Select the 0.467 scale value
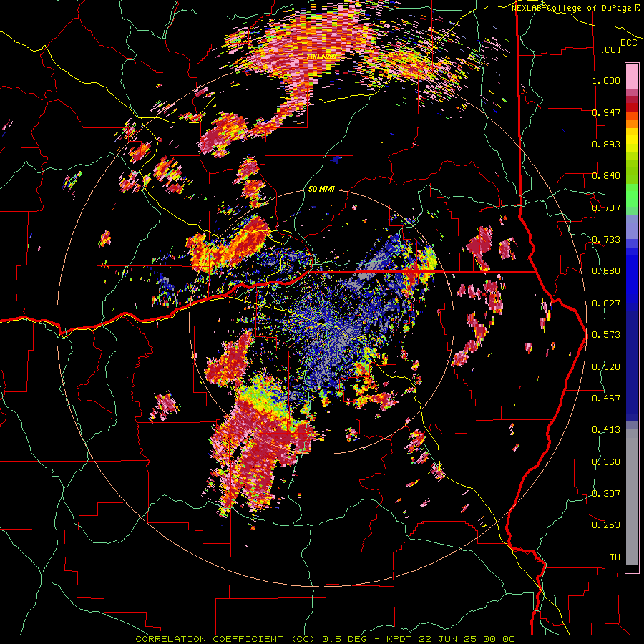The width and height of the screenshot is (644, 644). click(606, 399)
